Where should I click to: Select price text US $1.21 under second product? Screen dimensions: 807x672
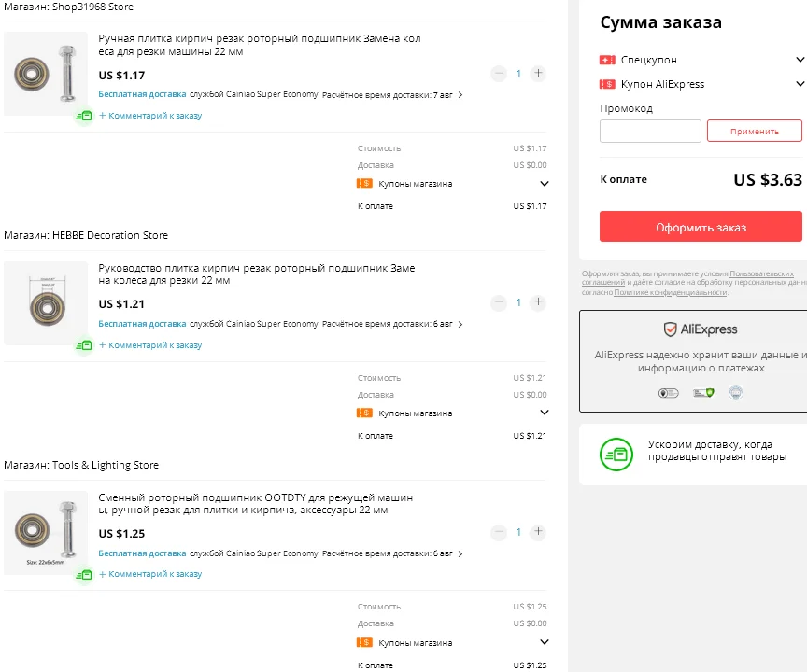pyautogui.click(x=121, y=304)
